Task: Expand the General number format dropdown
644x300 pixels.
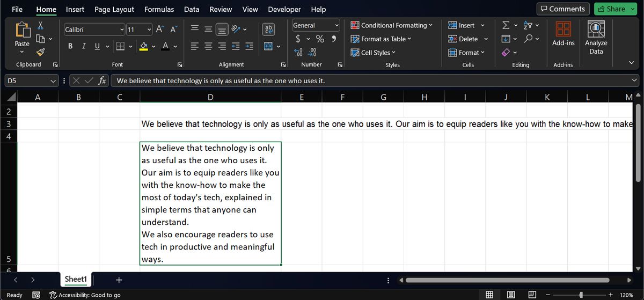Action: point(337,25)
